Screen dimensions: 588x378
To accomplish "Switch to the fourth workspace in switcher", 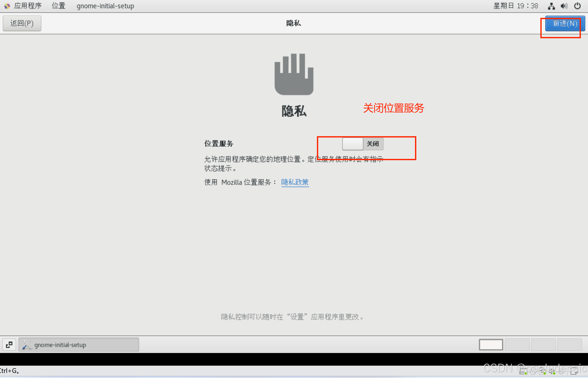I will pos(569,345).
